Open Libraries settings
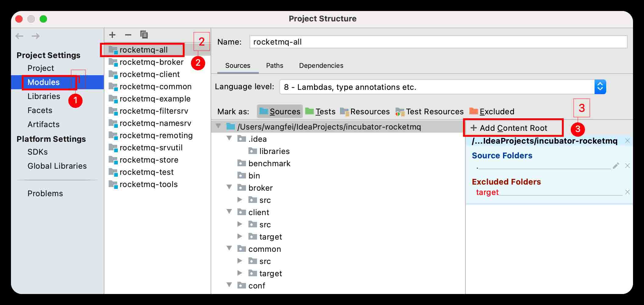The height and width of the screenshot is (305, 644). (x=44, y=96)
